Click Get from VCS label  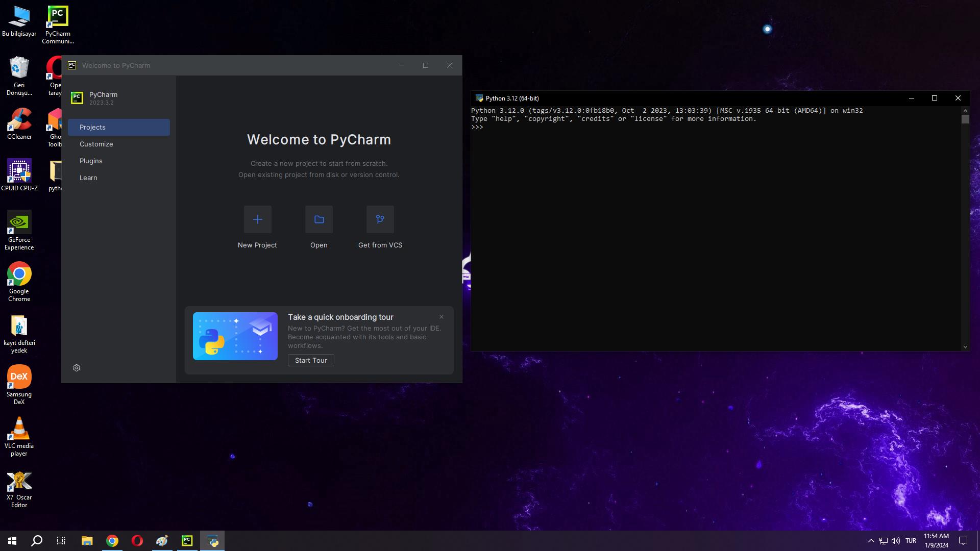(x=380, y=245)
